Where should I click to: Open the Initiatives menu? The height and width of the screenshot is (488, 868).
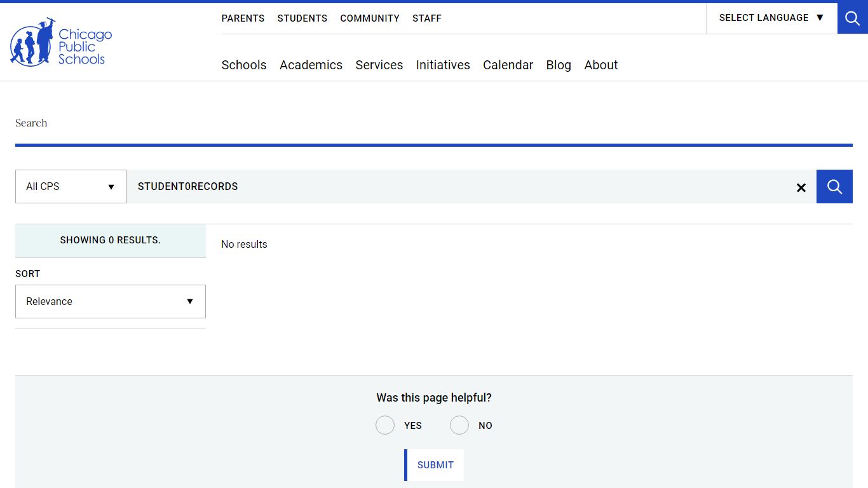[443, 65]
